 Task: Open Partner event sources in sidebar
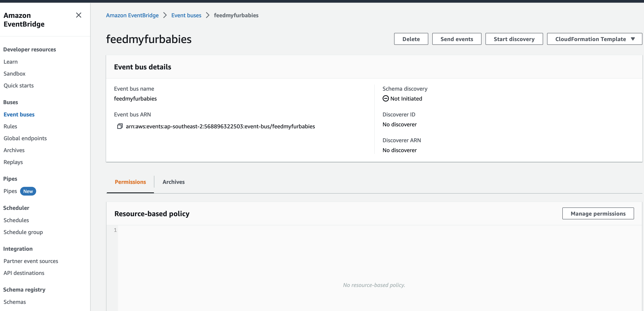click(31, 261)
